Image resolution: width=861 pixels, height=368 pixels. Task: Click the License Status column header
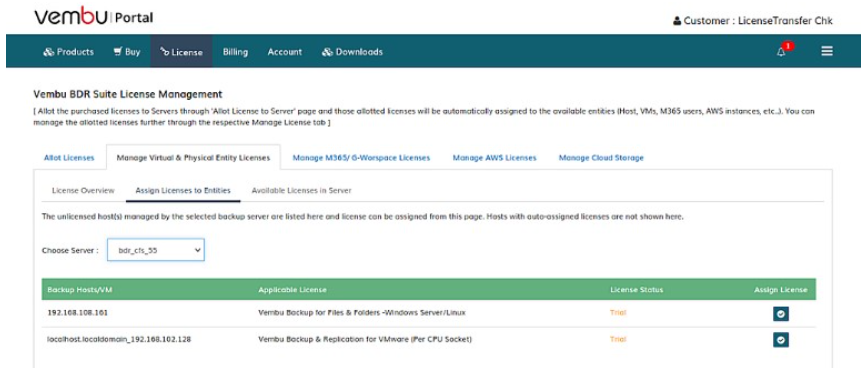click(636, 289)
